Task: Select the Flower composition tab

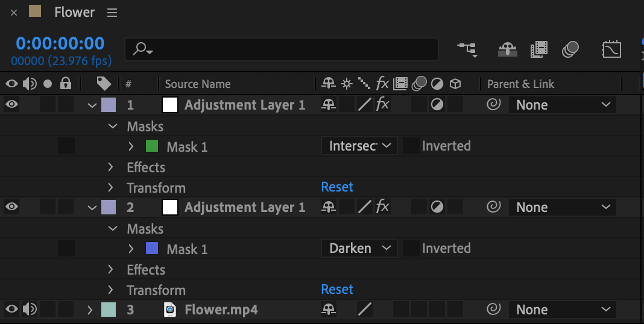Action: pyautogui.click(x=74, y=12)
